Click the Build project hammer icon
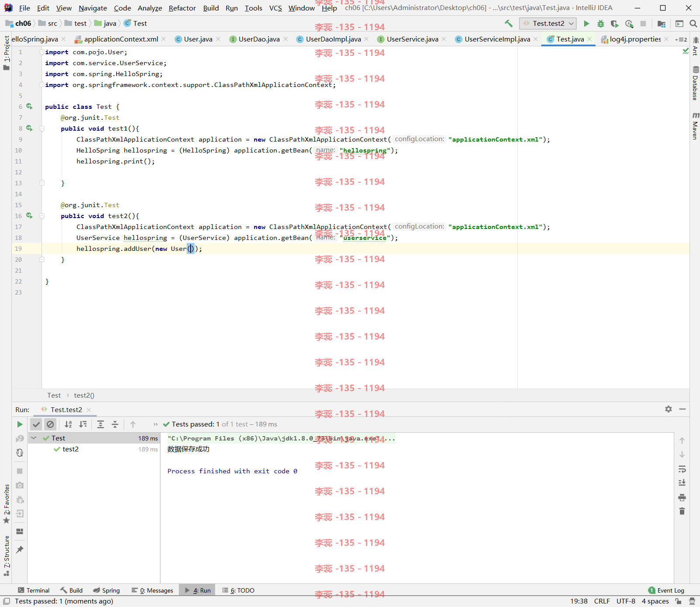The image size is (700, 607). (508, 24)
